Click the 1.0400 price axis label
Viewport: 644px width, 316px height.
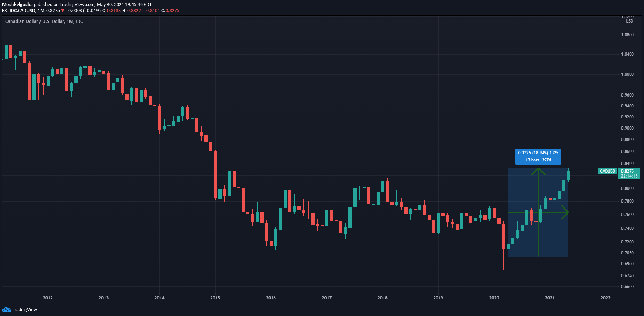[x=627, y=54]
